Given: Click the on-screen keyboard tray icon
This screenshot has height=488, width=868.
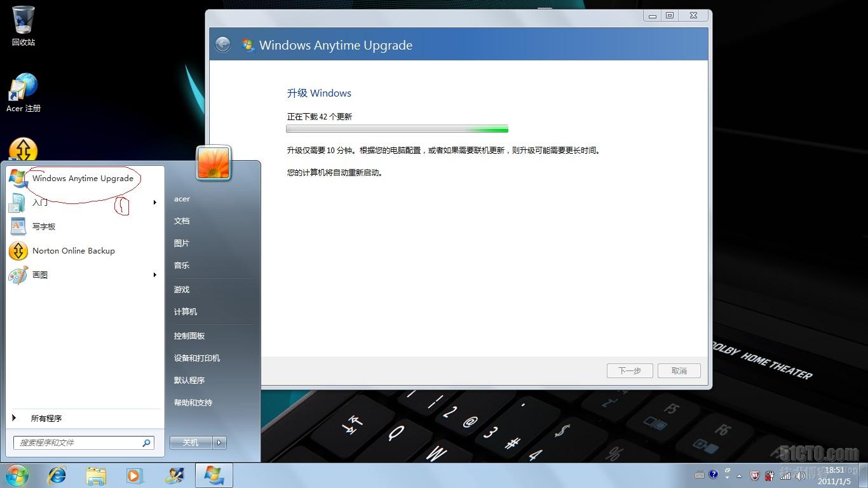Looking at the screenshot, I should [700, 475].
